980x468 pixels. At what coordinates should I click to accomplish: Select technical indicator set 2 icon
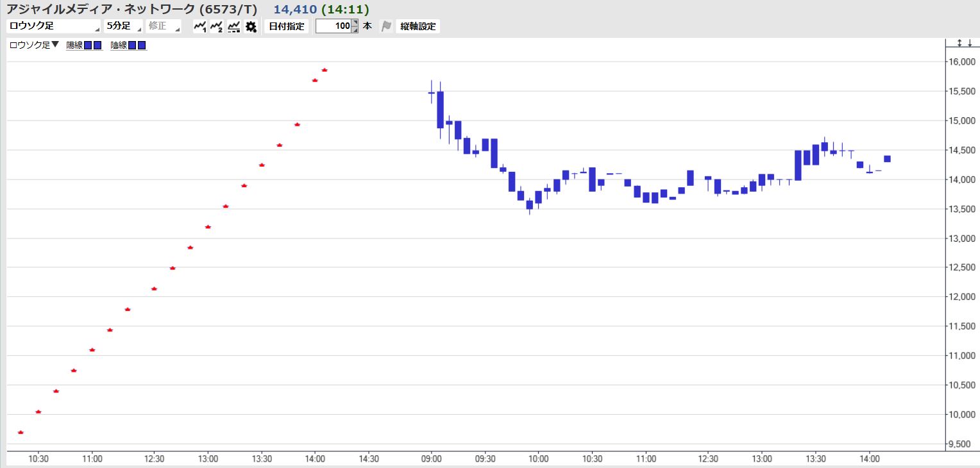217,26
